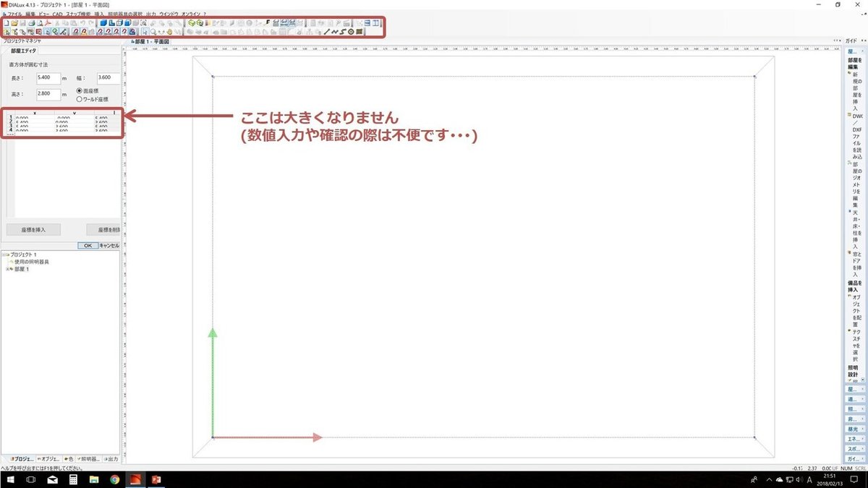Select the new project icon in toolbar
Viewport: 868px width, 488px height.
coord(5,22)
